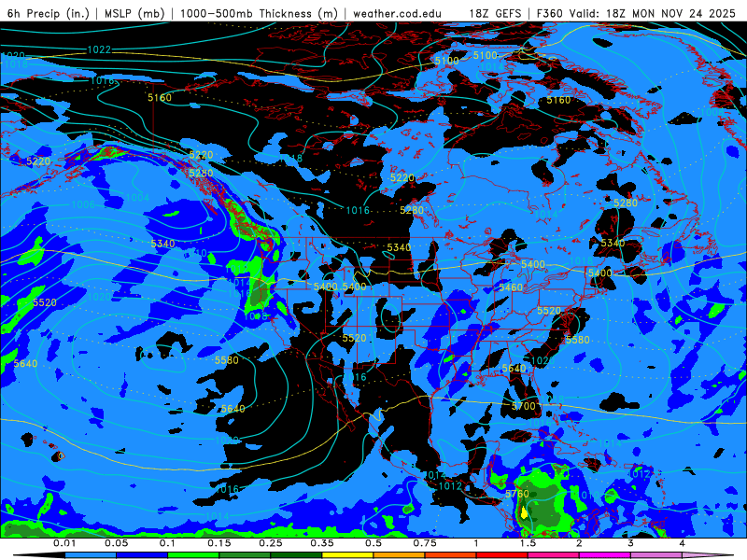This screenshot has height=560, width=747.
Task: Select the '1000-500mb Thickness (m)' header text
Action: click(259, 13)
